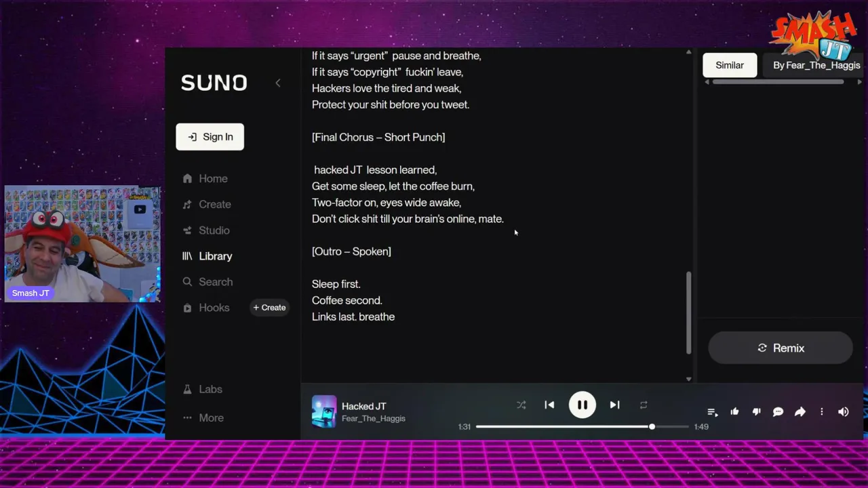Screen dimensions: 868x488
Task: Click the lyrics scrollbar down arrow
Action: coord(689,379)
